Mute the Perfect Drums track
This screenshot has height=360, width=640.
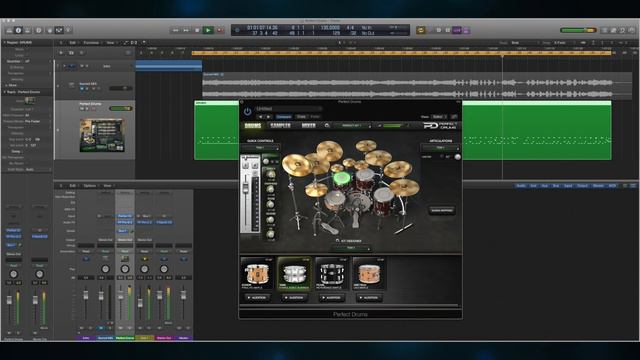pyautogui.click(x=82, y=109)
